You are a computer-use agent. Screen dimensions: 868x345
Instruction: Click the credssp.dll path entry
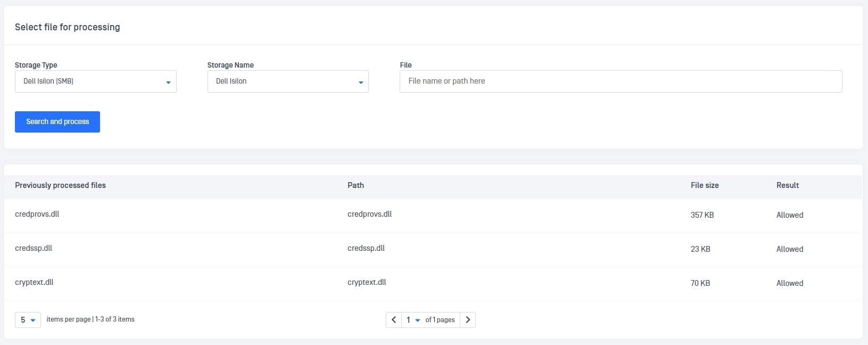[366, 248]
